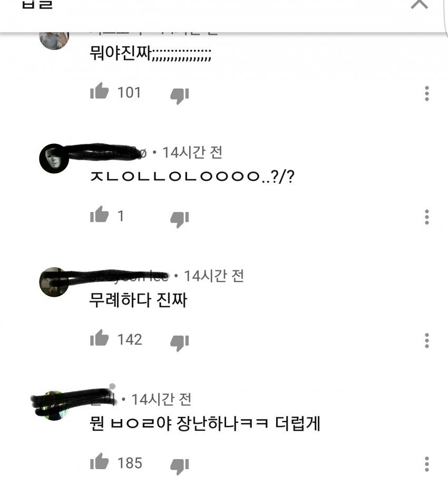Open the white mask avatar profile
This screenshot has width=448, height=486.
[54, 158]
